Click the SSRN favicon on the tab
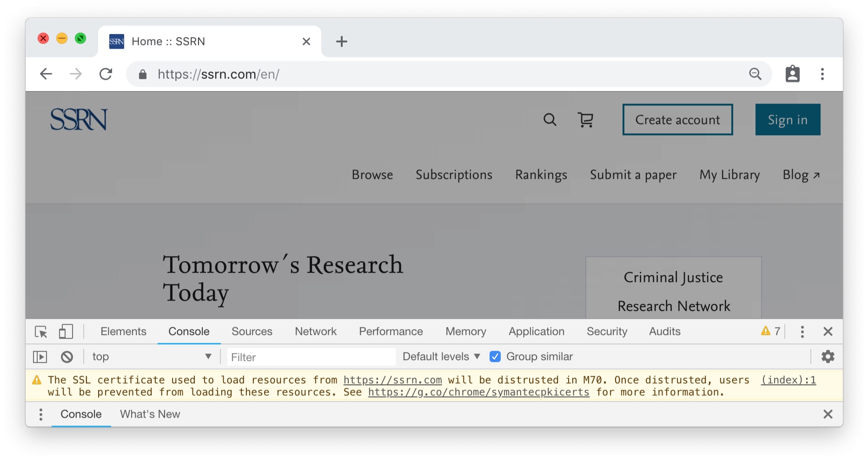This screenshot has height=460, width=868. [x=117, y=41]
